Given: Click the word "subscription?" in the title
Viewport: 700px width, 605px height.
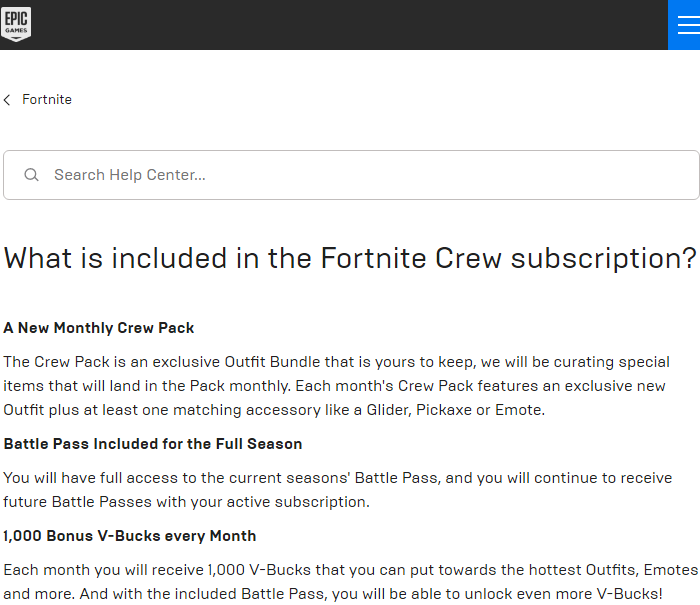Looking at the screenshot, I should [x=603, y=258].
